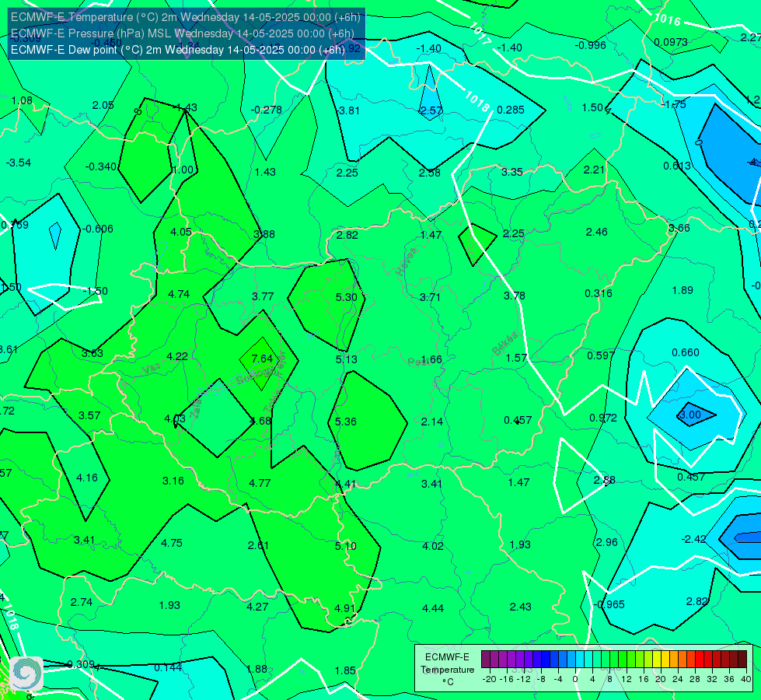Click the 3.57 temperature value
The height and width of the screenshot is (700, 761).
89,416
